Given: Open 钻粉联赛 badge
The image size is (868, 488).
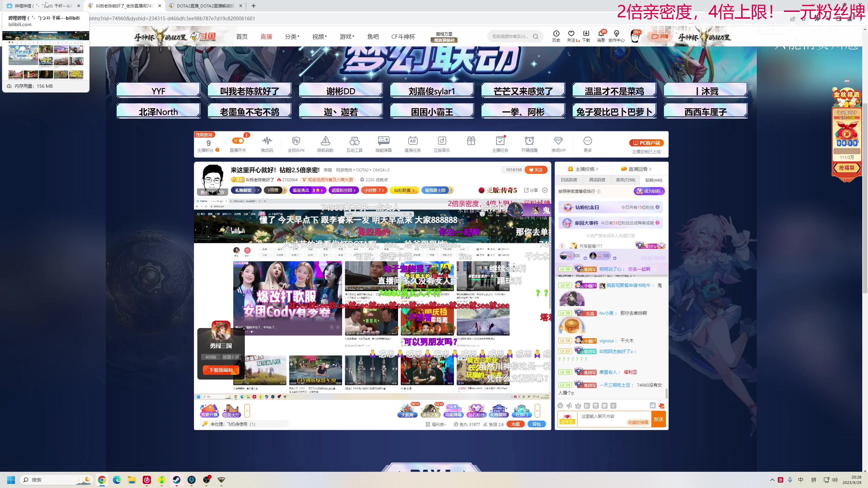Looking at the screenshot, I should (404, 190).
